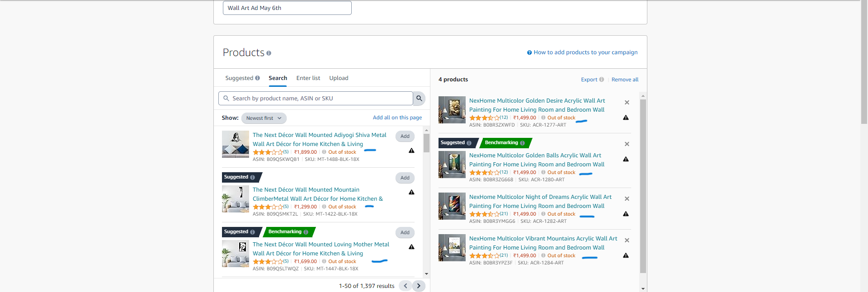Image resolution: width=868 pixels, height=292 pixels.
Task: Click the search magnifier button
Action: tap(419, 98)
